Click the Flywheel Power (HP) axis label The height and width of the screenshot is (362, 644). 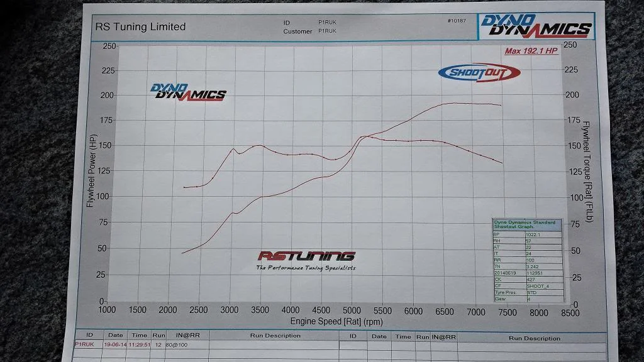(92, 171)
